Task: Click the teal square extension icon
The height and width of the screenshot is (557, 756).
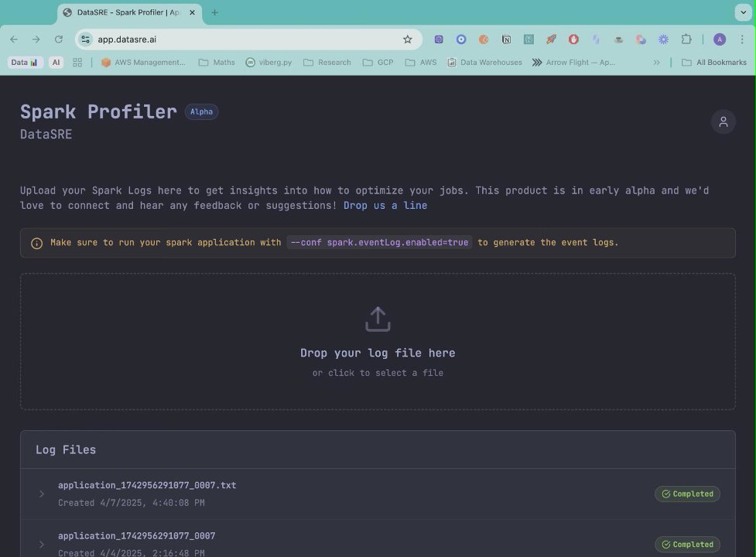Action: [529, 39]
